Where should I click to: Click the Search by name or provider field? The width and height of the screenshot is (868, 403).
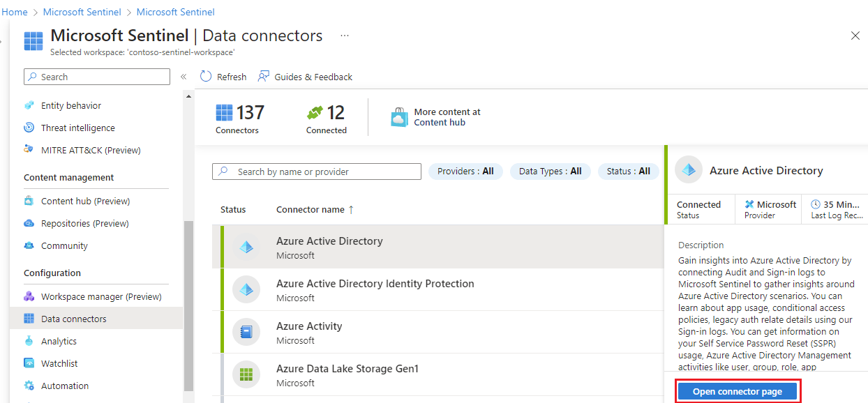click(x=317, y=171)
